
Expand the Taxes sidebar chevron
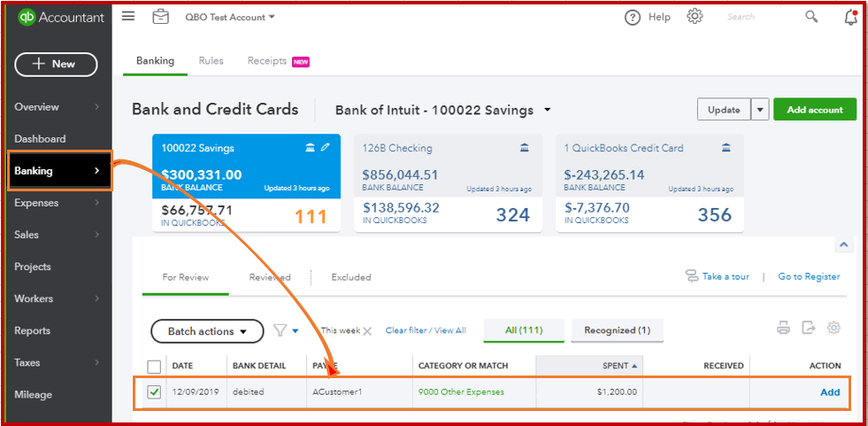[96, 363]
